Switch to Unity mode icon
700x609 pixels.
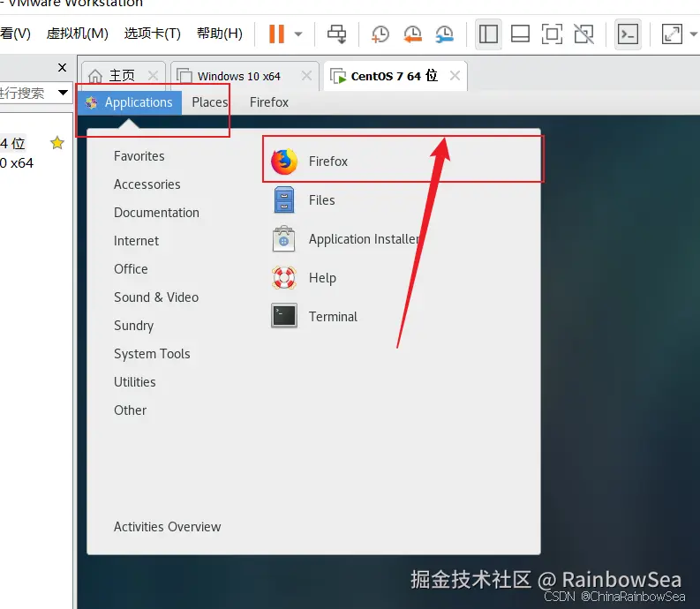(x=584, y=34)
